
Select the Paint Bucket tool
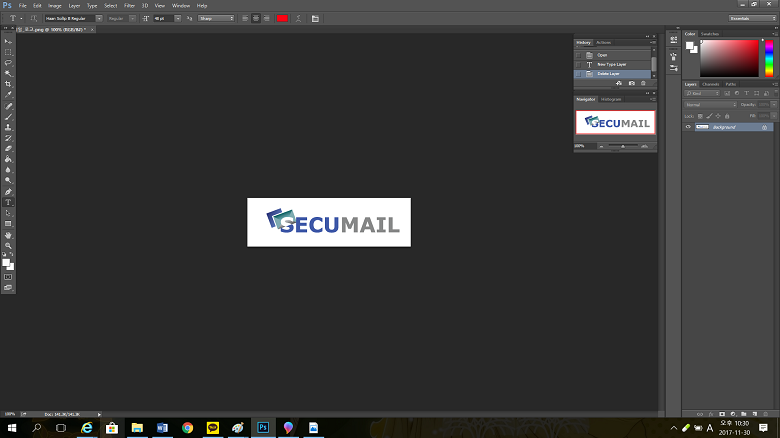(x=8, y=159)
